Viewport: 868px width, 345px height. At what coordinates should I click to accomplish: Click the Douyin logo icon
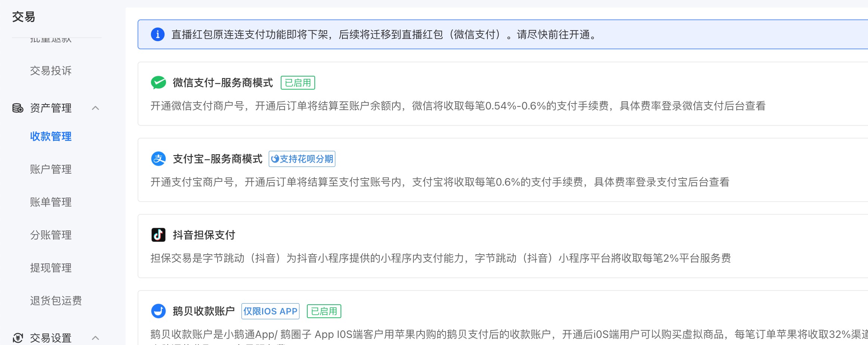click(158, 235)
